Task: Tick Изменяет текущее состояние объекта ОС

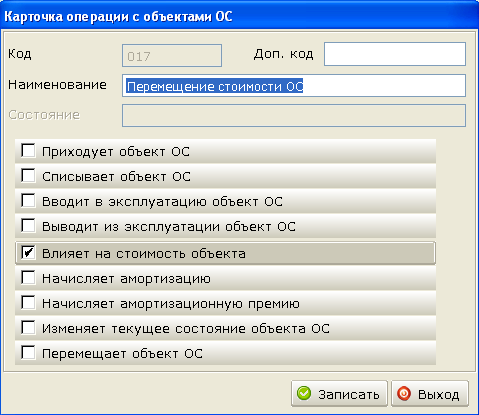Action: click(28, 328)
